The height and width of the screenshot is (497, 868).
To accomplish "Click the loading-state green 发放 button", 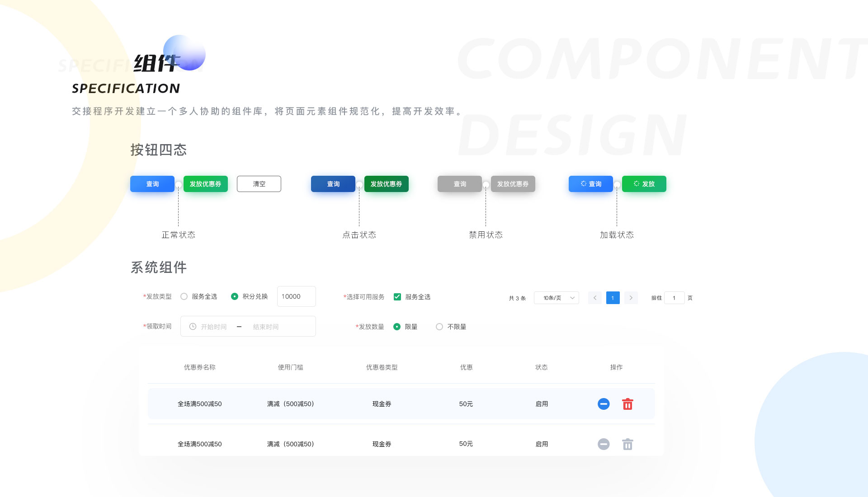I will click(644, 184).
